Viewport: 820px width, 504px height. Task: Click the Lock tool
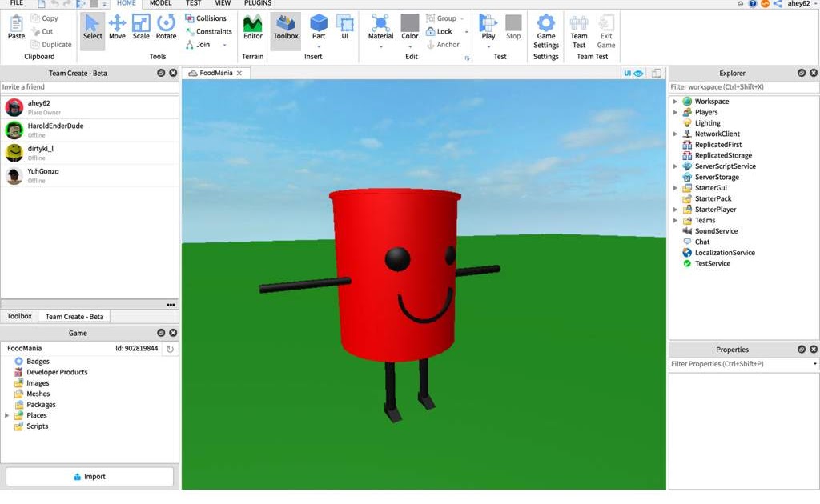[x=440, y=31]
